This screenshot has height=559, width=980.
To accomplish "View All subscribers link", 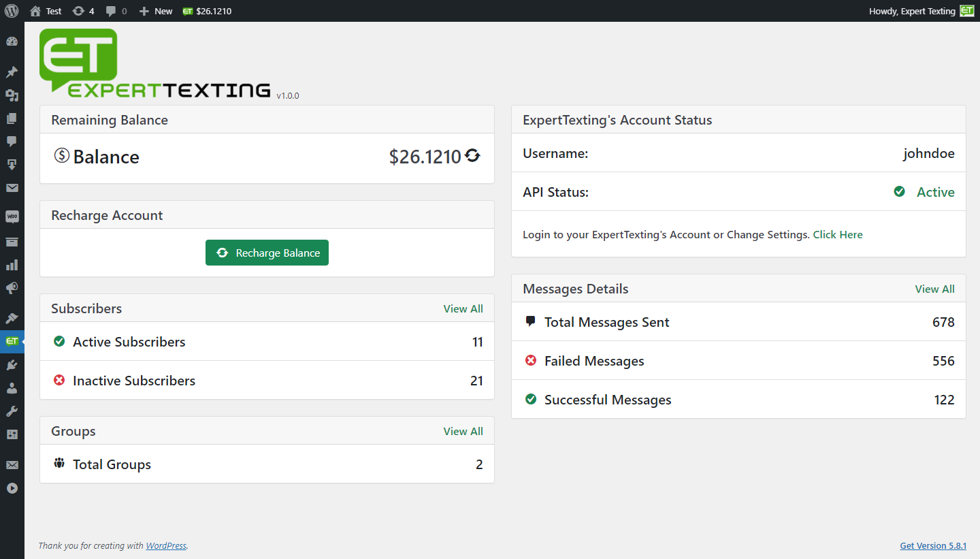I will (x=463, y=308).
